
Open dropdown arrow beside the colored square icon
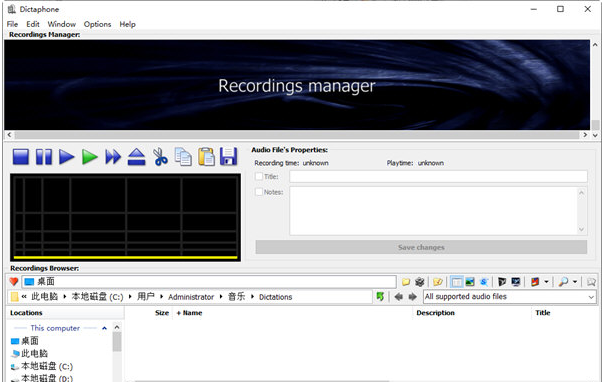546,282
